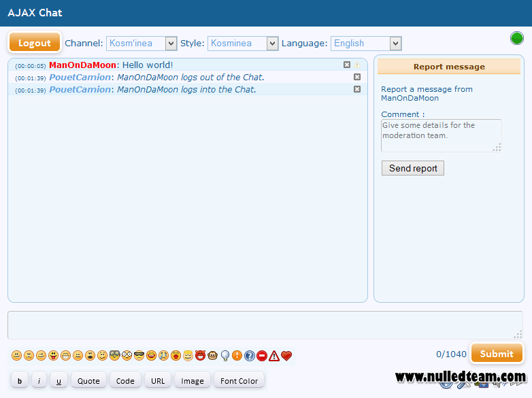Click the Report message panel header
Screen dimensions: 532x398
(449, 67)
